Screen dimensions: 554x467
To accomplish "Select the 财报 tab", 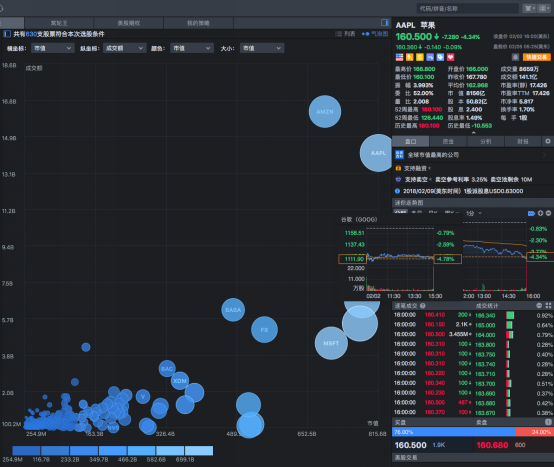I will [523, 141].
